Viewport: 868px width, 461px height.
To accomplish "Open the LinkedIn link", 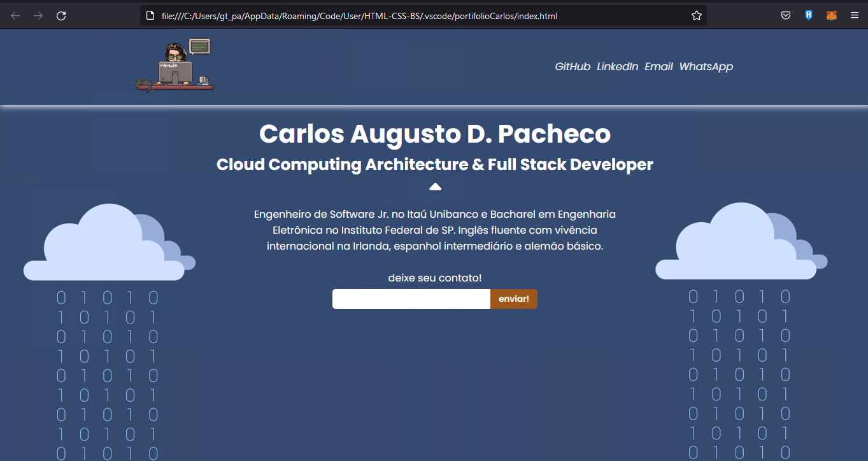I will pyautogui.click(x=617, y=67).
